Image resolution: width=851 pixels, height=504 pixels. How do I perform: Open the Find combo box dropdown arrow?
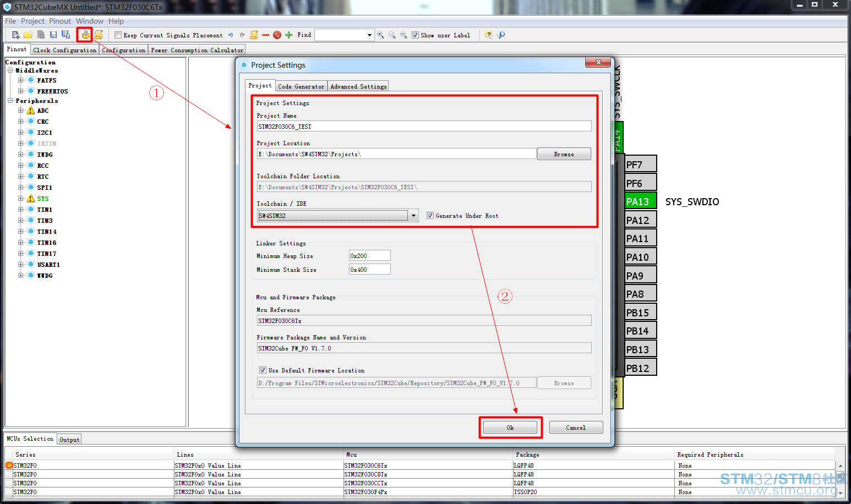point(369,35)
